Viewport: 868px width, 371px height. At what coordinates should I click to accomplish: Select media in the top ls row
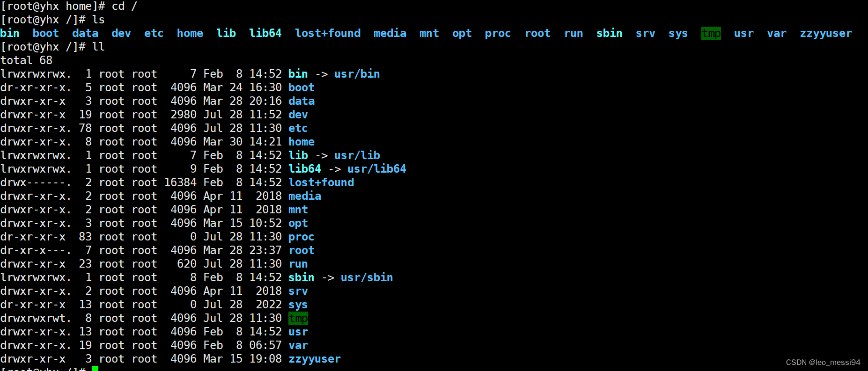390,33
